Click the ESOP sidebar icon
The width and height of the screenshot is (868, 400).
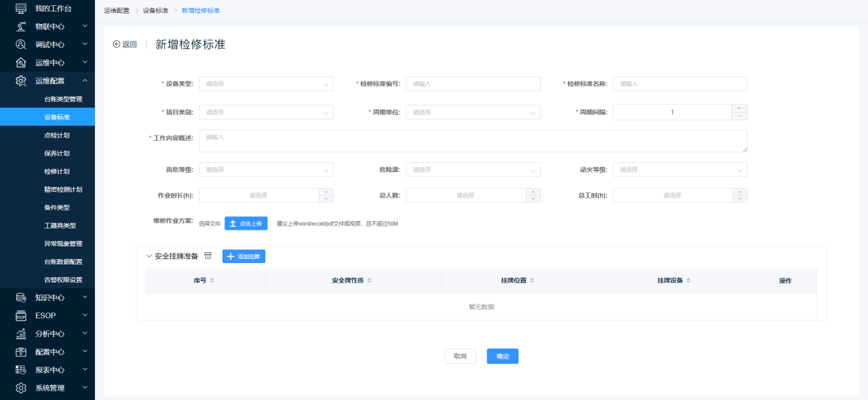pos(21,316)
